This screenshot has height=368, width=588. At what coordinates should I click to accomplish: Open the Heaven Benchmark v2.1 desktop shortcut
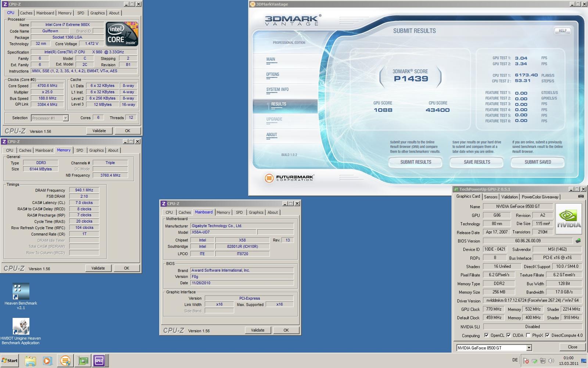click(21, 296)
